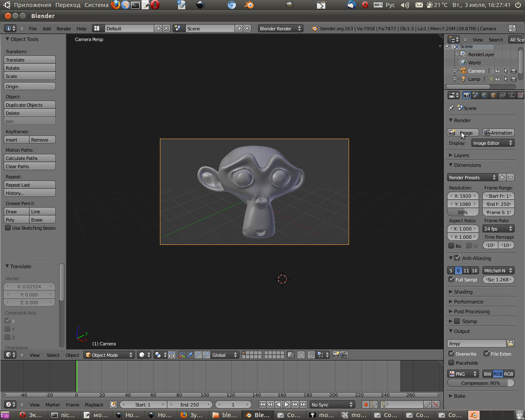Open the No Sync playback dropdown
This screenshot has width=525, height=420.
[332, 404]
